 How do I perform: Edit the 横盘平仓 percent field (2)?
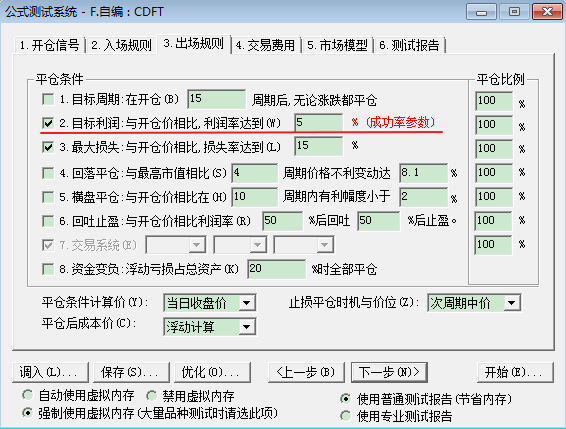click(x=423, y=196)
